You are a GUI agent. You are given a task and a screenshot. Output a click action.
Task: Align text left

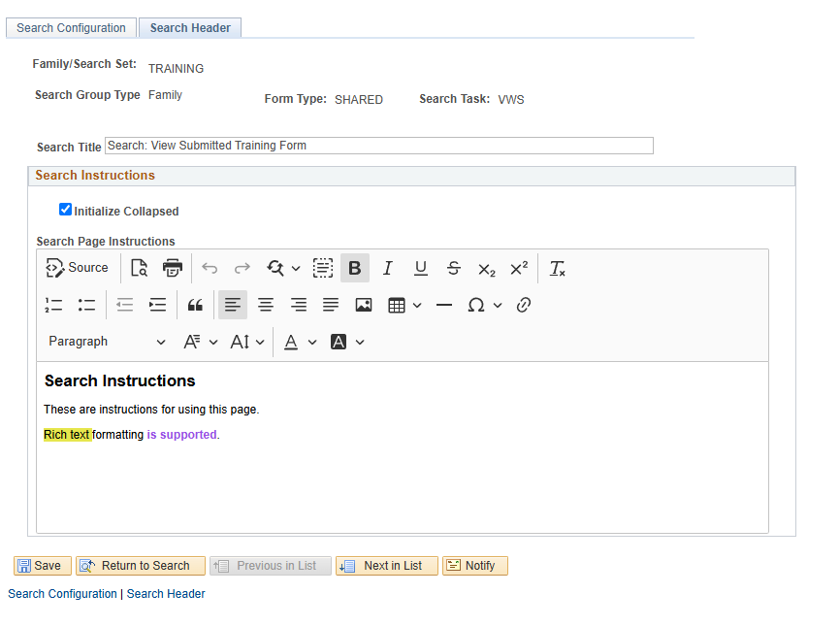(x=233, y=305)
